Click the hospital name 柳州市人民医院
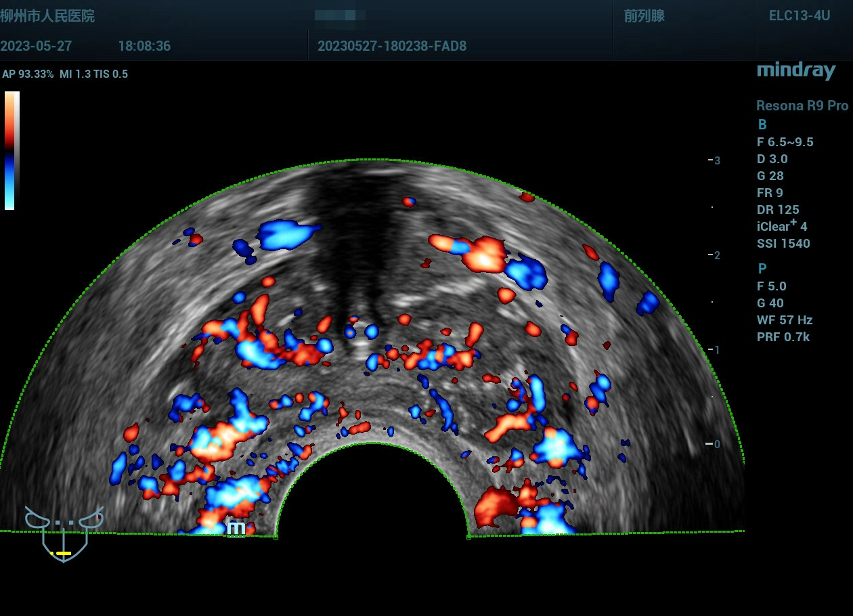The image size is (853, 616). [47, 16]
